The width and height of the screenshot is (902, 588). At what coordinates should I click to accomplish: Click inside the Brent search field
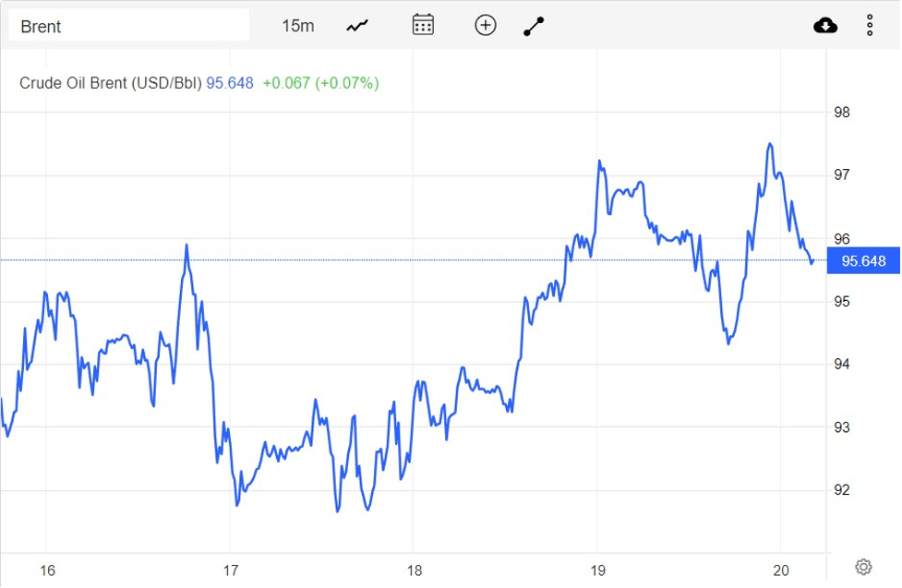129,27
